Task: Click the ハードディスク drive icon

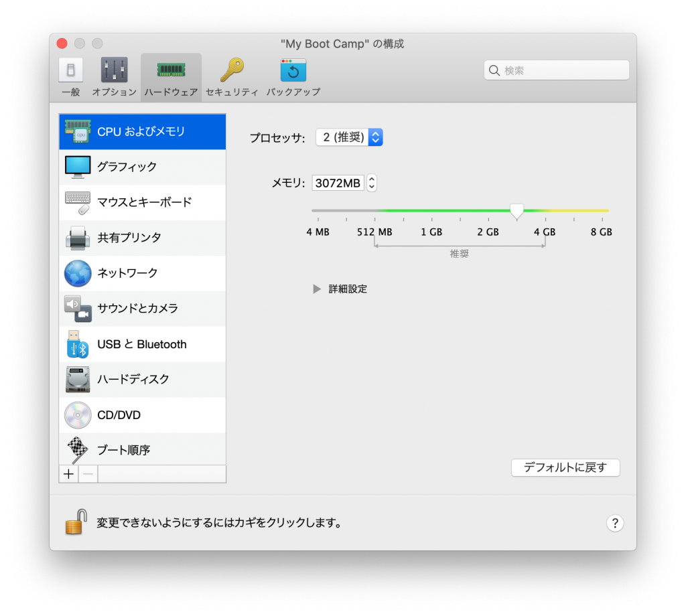Action: 78,379
